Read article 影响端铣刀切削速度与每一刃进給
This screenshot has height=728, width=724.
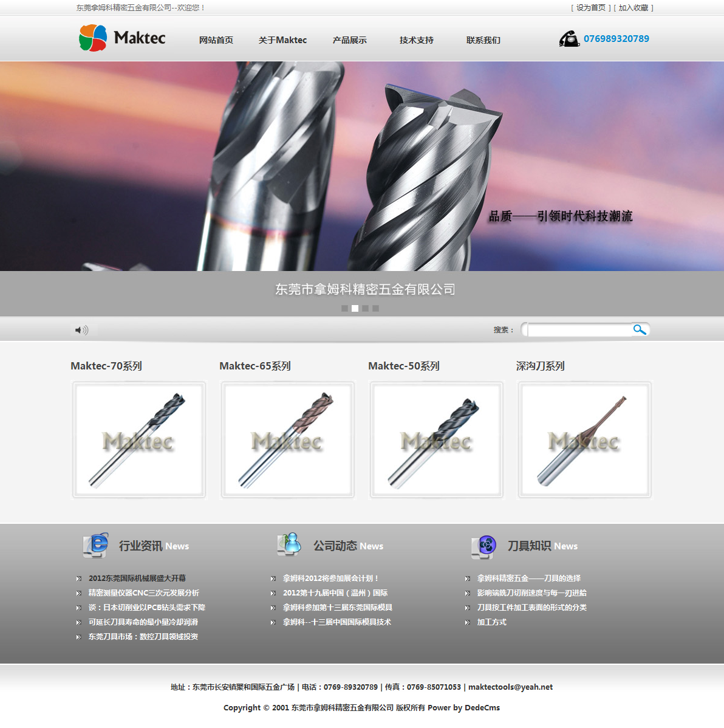click(532, 593)
